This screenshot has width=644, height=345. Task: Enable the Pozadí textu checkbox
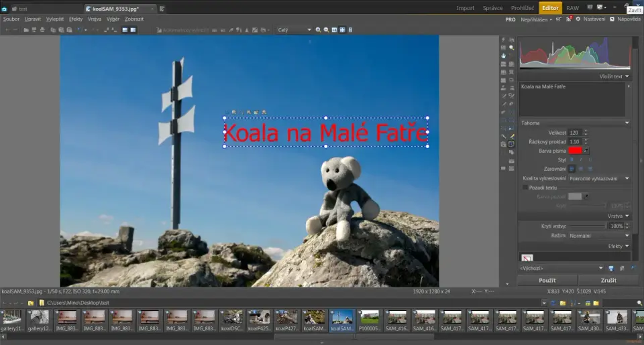click(525, 188)
